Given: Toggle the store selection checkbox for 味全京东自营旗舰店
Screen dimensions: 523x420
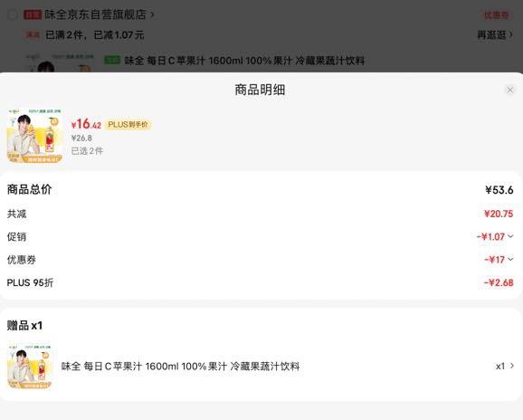Looking at the screenshot, I should (x=12, y=14).
